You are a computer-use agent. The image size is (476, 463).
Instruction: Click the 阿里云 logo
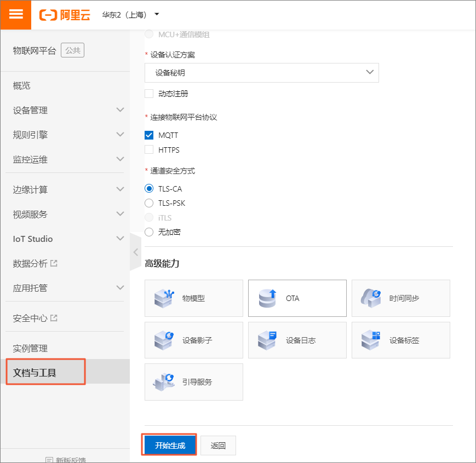click(64, 15)
